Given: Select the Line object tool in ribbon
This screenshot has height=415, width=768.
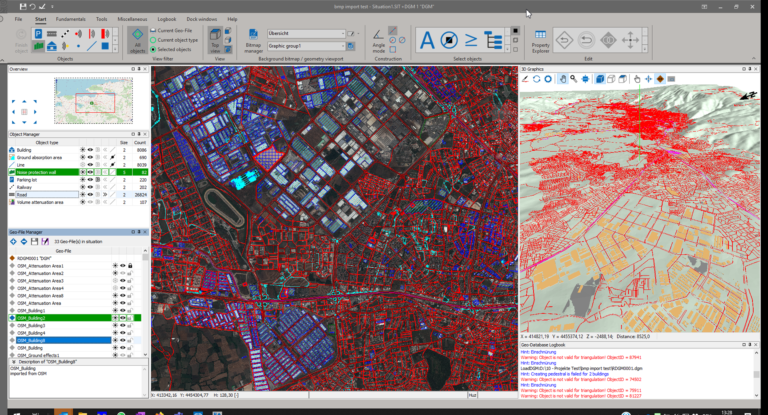Looking at the screenshot, I should (x=92, y=46).
